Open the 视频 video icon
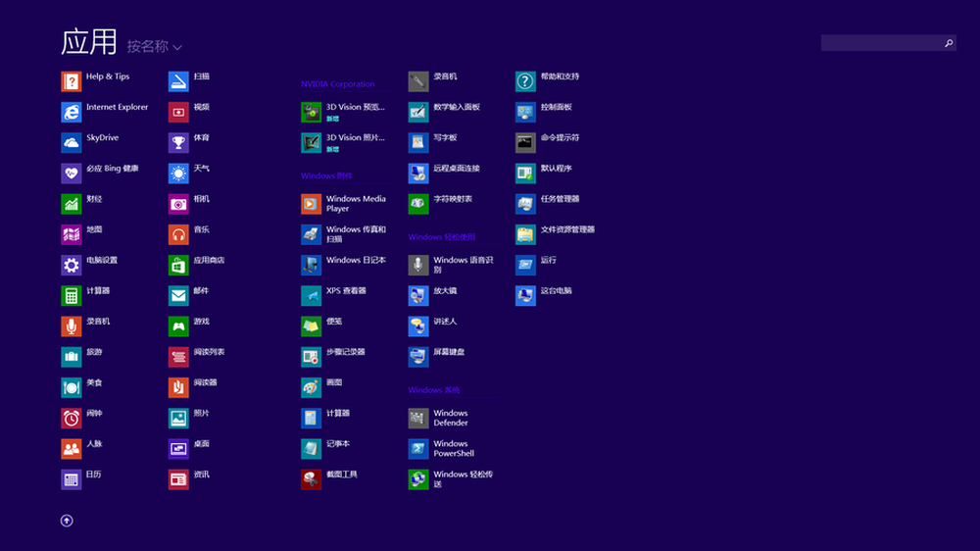This screenshot has width=980, height=551. (178, 112)
